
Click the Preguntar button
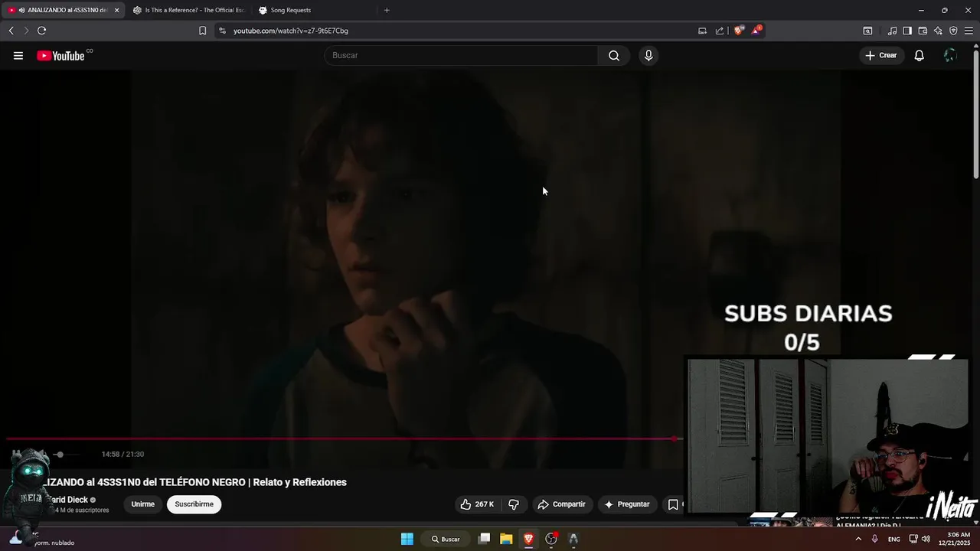[x=627, y=504]
